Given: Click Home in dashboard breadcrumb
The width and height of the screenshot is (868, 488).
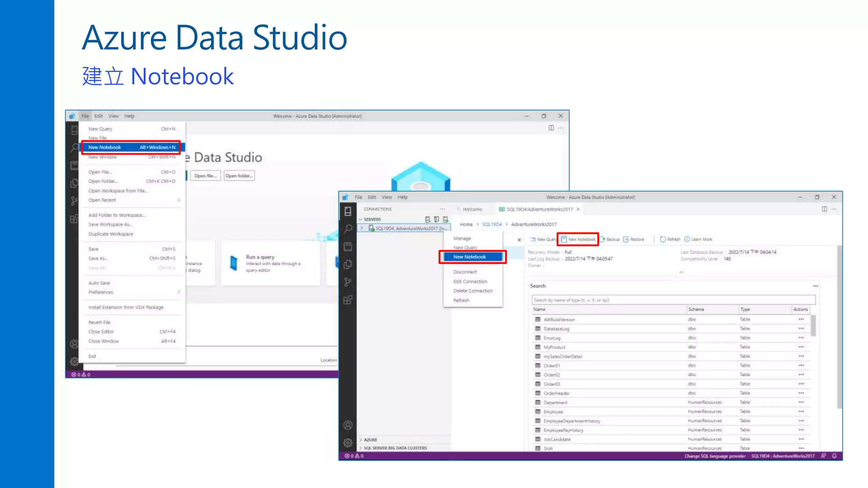Looking at the screenshot, I should tap(466, 225).
